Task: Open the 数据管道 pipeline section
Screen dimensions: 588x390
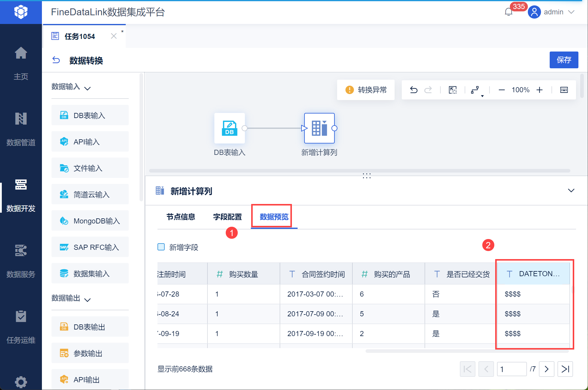Action: [21, 129]
